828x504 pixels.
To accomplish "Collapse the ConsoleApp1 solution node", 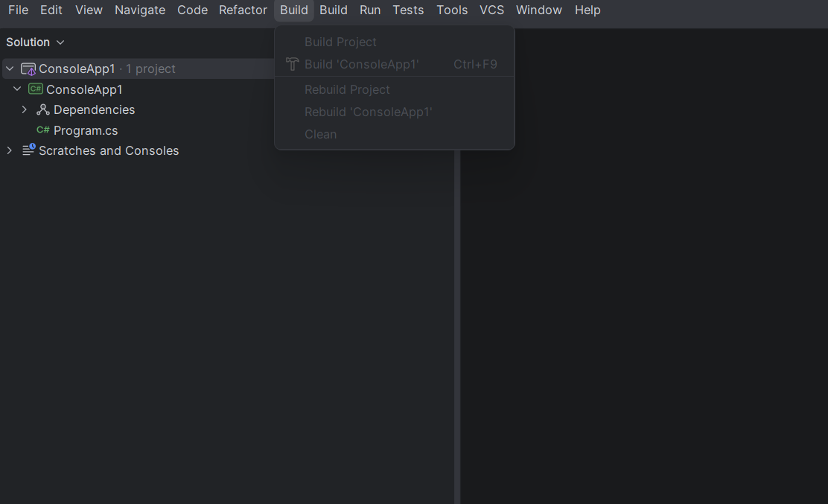I will pyautogui.click(x=10, y=68).
